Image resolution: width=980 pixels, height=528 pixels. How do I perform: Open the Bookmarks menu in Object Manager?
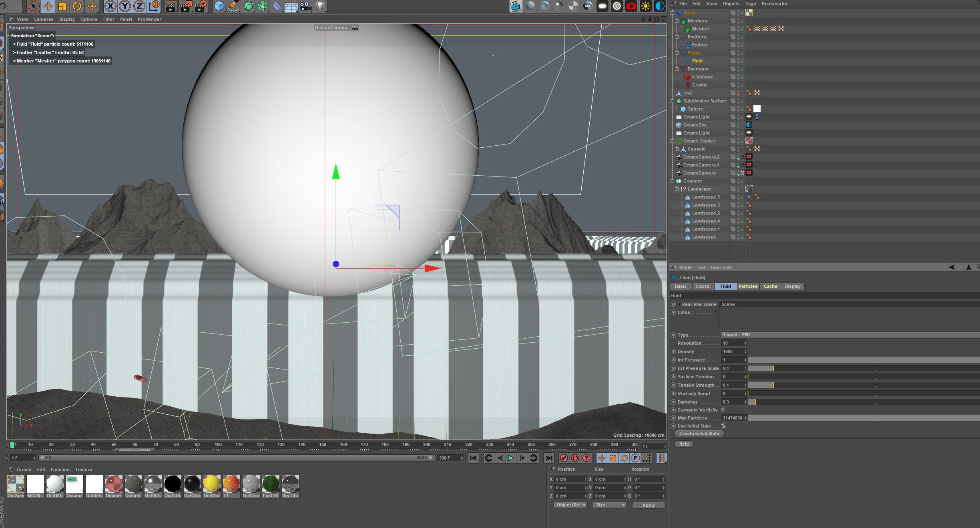click(x=774, y=4)
